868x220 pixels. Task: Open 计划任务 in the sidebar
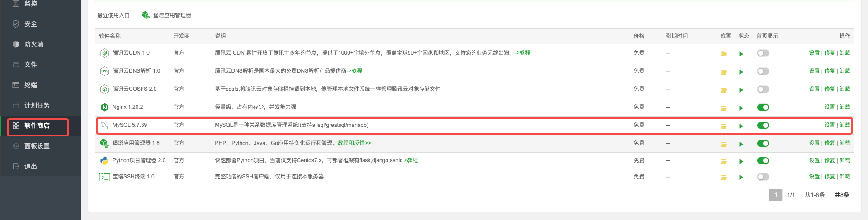click(x=41, y=105)
